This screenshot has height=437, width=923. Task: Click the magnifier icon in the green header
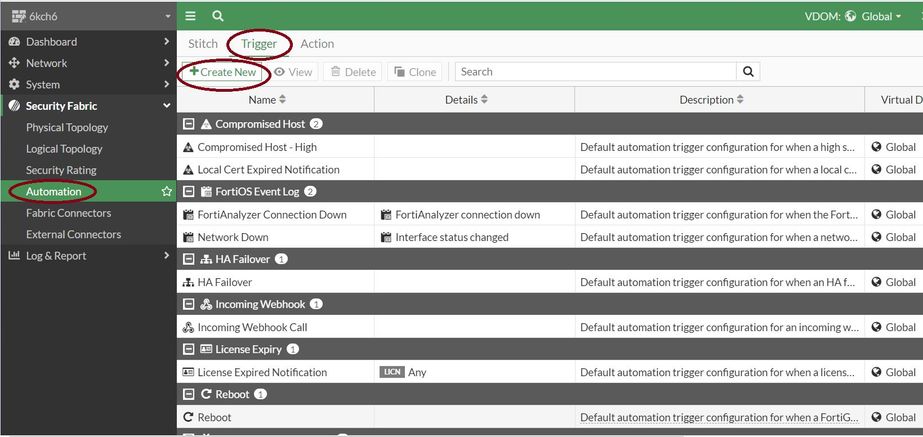[218, 16]
